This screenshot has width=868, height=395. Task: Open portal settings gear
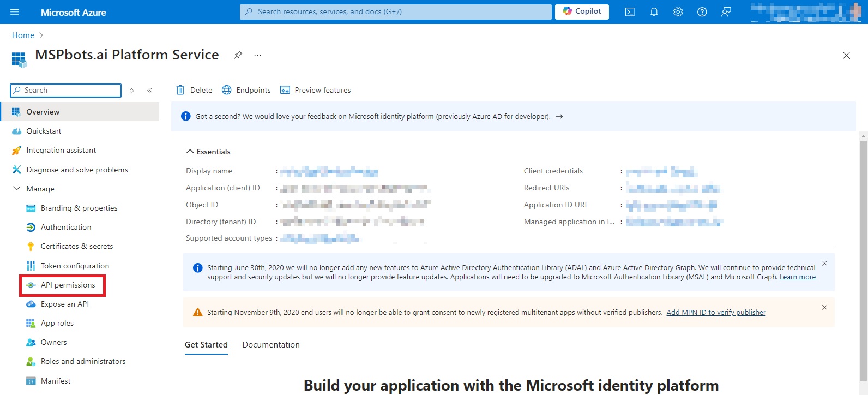(678, 12)
